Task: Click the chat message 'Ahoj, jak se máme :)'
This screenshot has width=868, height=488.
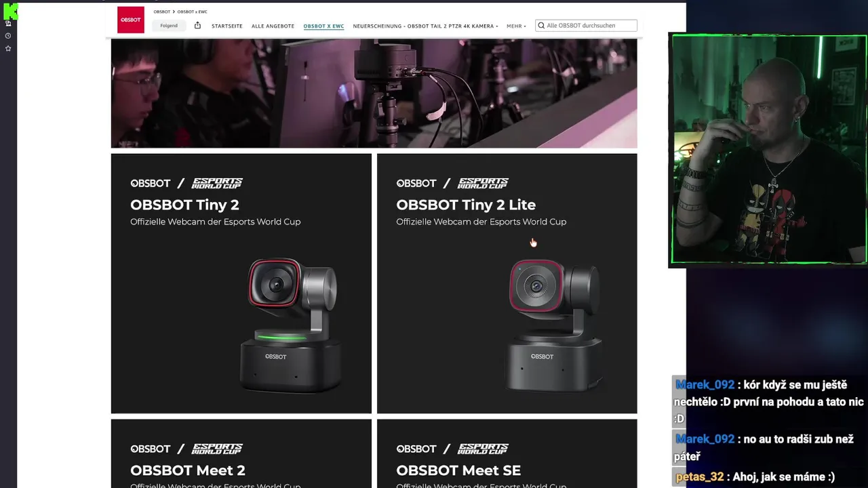Action: 784,476
